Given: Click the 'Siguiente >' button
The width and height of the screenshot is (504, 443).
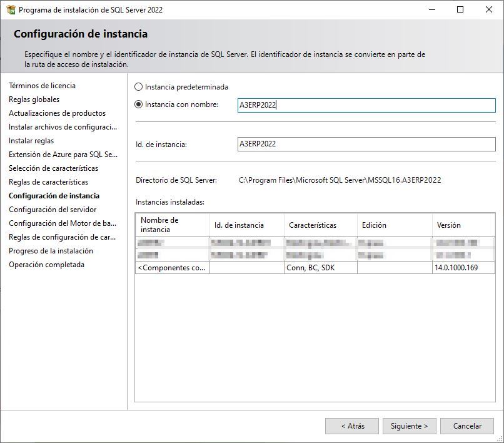Looking at the screenshot, I should pyautogui.click(x=409, y=425).
